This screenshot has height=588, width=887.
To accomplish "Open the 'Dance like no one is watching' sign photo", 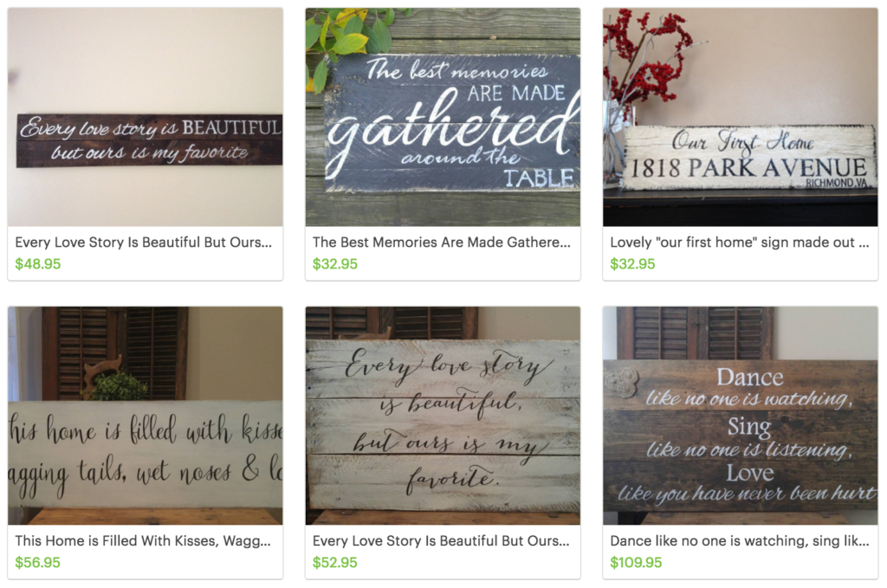I will (741, 416).
